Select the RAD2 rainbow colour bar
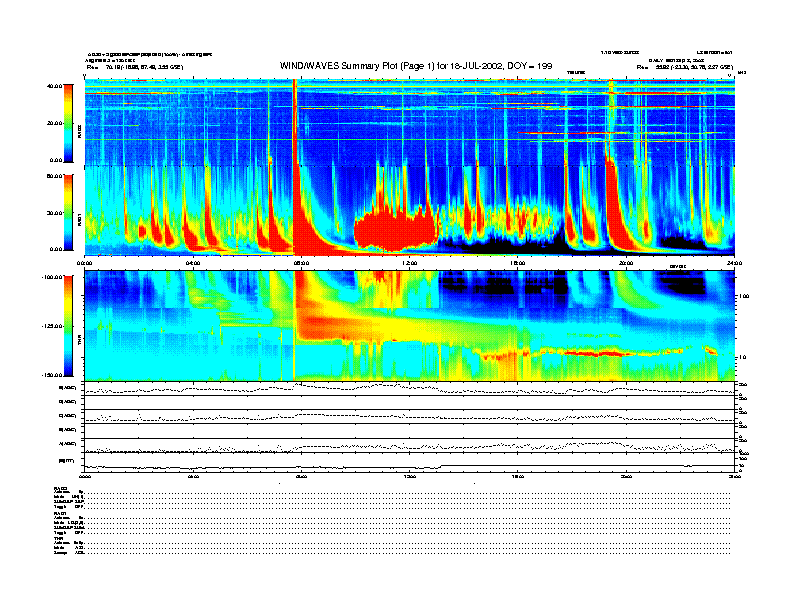 point(68,124)
